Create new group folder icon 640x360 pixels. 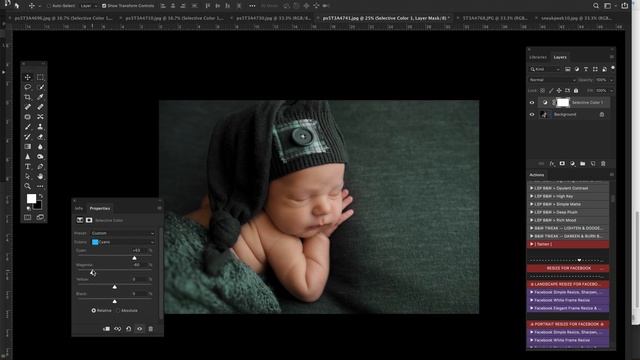click(582, 164)
